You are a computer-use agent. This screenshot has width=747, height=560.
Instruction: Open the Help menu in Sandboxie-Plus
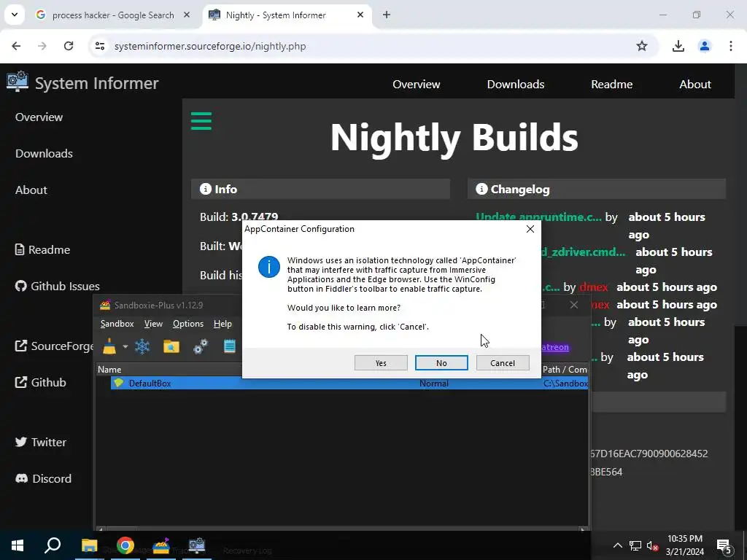(222, 324)
